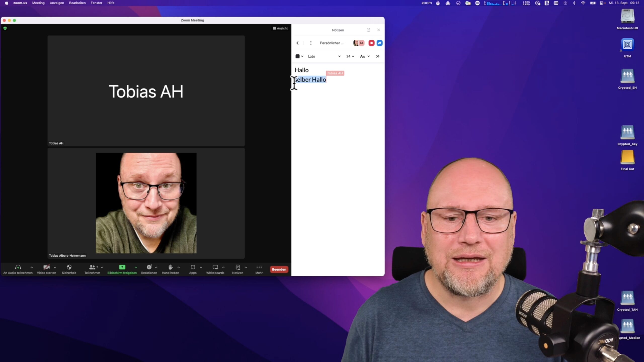Expand audio options arrow next to headphones
Screen dimensions: 644x362
[x=32, y=267]
